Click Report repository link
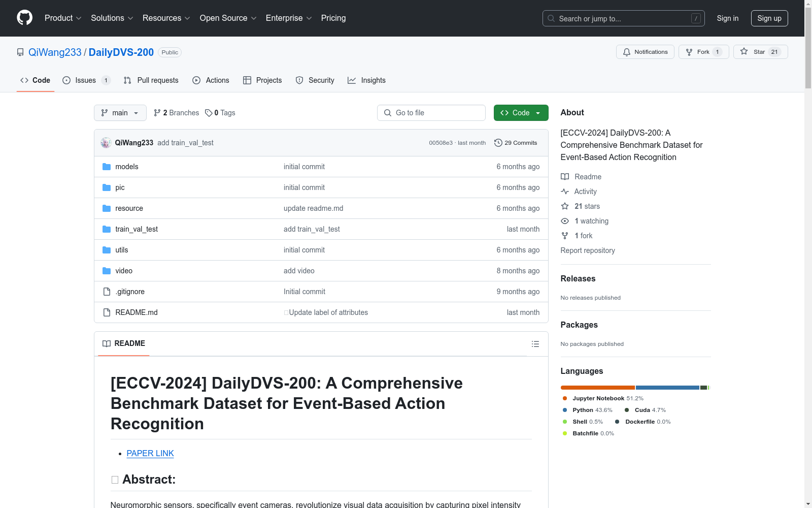This screenshot has height=508, width=812. (x=588, y=250)
